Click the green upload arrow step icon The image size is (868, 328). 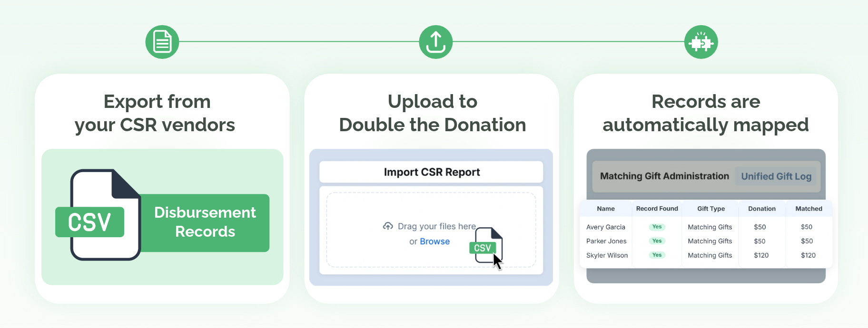point(436,42)
